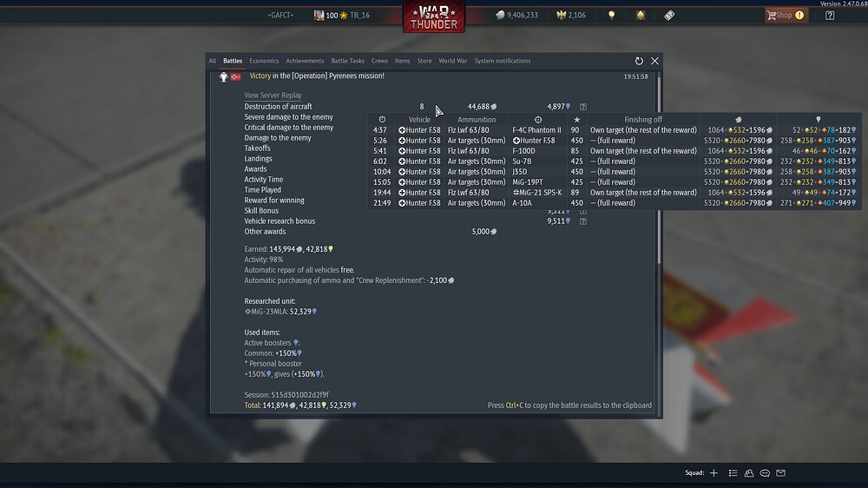The width and height of the screenshot is (868, 488).
Task: Open the mail envelope icon
Action: pyautogui.click(x=780, y=473)
